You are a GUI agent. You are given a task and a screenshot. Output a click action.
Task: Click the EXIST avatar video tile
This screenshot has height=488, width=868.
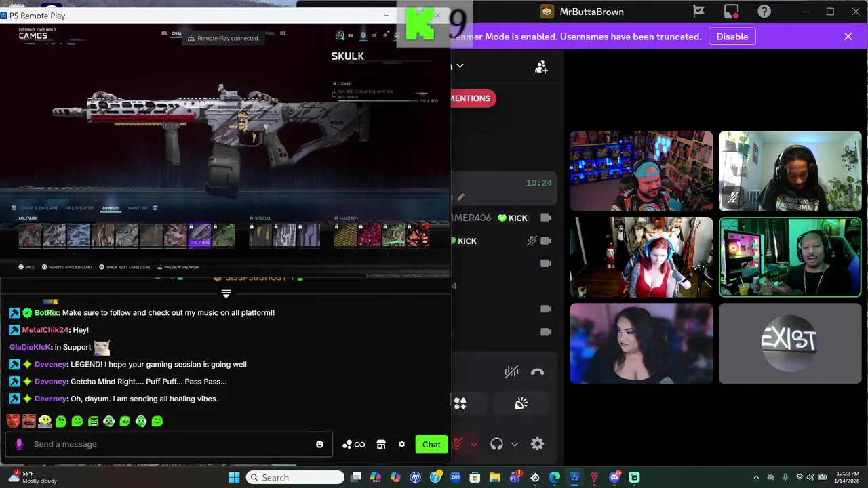point(790,343)
